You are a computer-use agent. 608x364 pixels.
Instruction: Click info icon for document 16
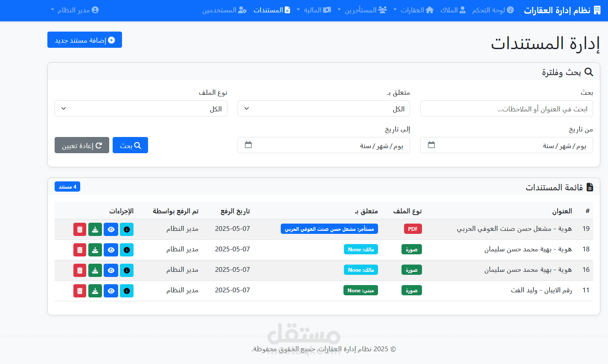tap(127, 271)
